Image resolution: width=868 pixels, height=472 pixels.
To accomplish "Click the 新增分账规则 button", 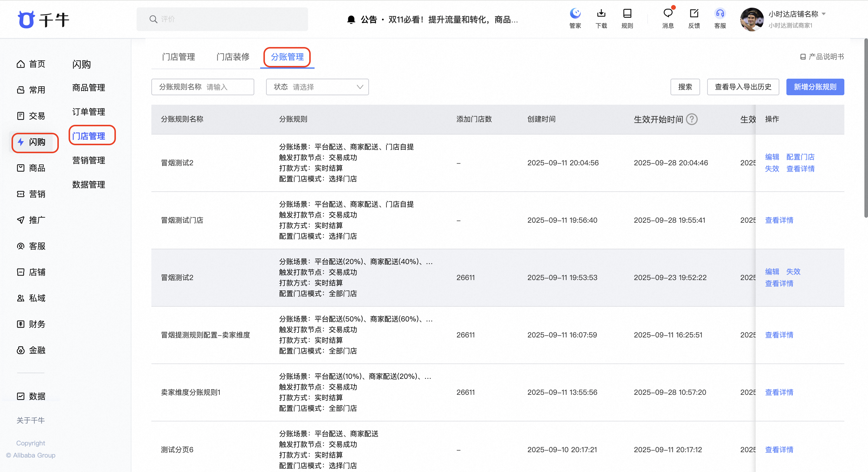I will (814, 87).
